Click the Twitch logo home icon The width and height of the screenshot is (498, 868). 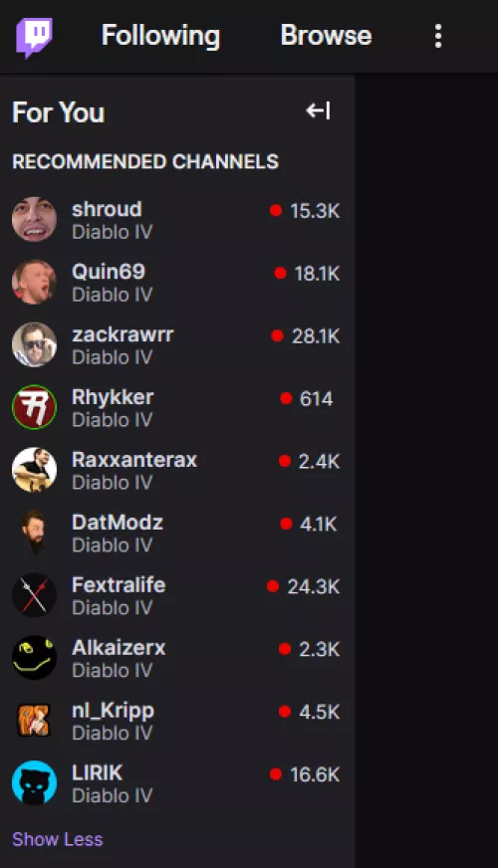pyautogui.click(x=34, y=37)
